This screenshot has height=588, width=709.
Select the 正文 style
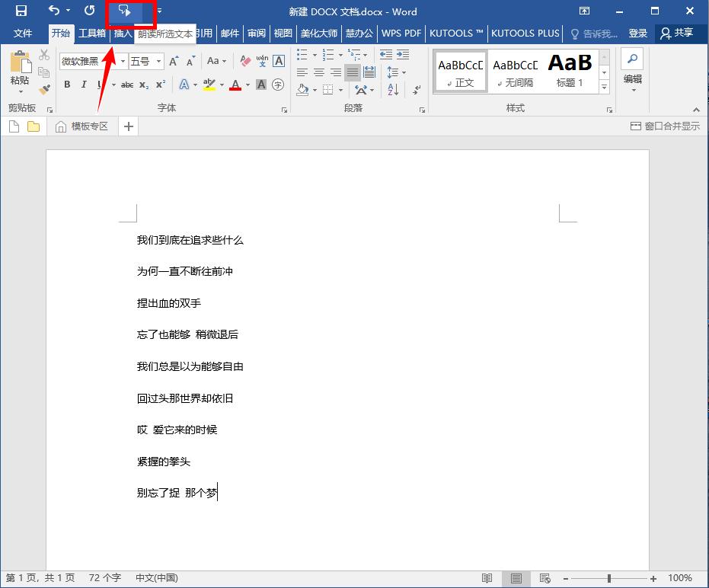pos(460,70)
